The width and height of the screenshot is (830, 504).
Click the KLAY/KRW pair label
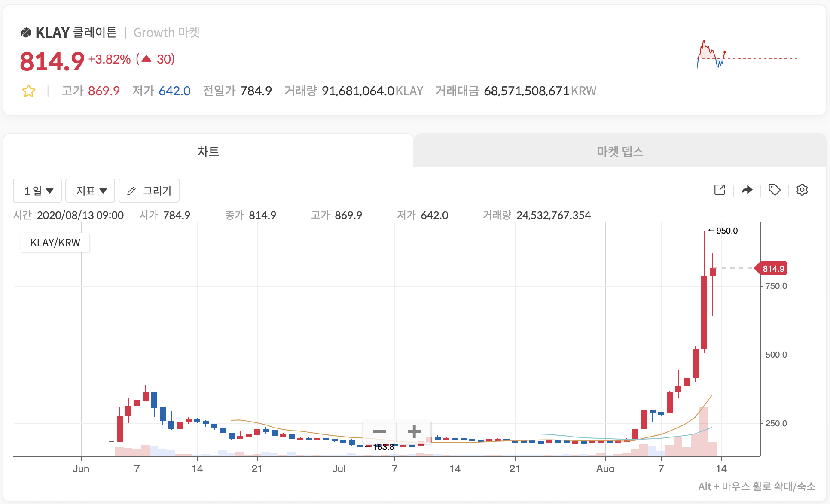pos(55,243)
